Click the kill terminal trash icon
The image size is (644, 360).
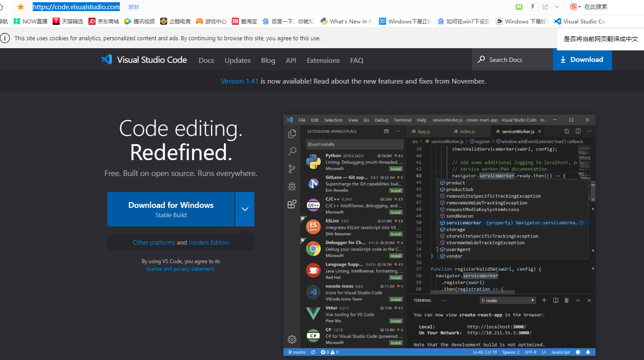(x=567, y=300)
